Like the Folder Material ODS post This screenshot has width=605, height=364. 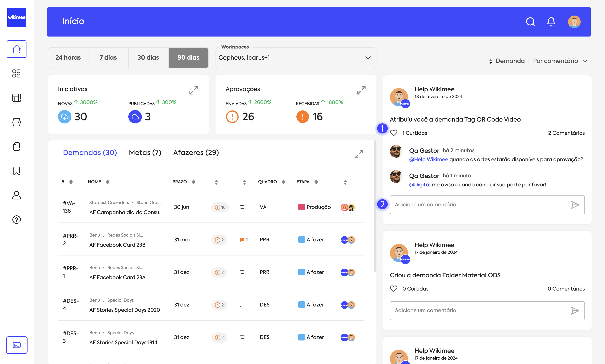tap(394, 289)
